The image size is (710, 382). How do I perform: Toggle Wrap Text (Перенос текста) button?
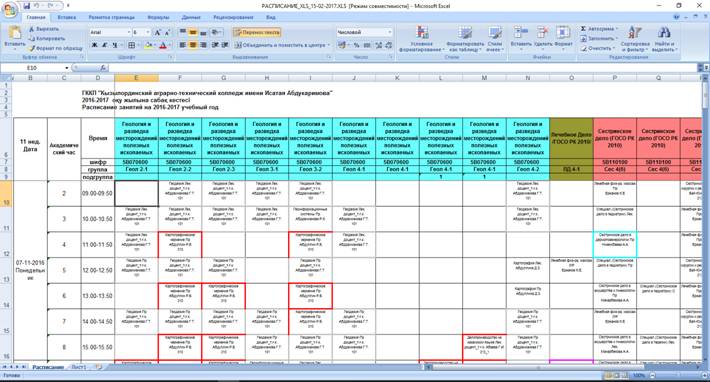(x=257, y=33)
